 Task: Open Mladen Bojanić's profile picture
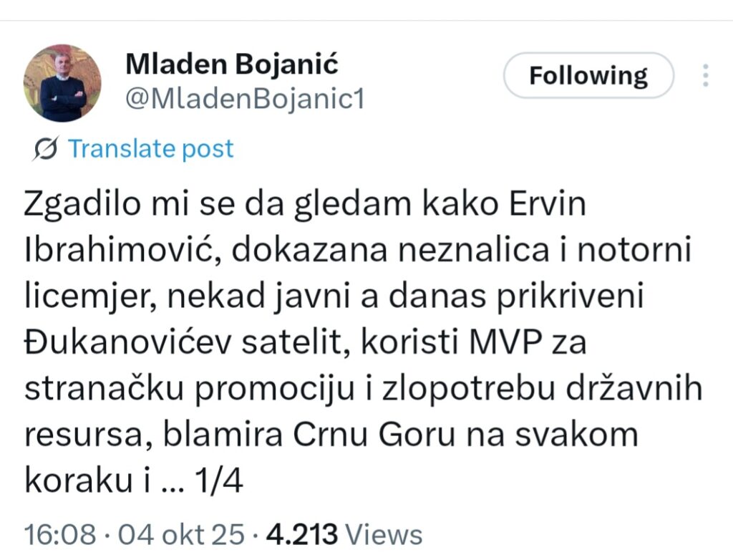click(x=62, y=83)
